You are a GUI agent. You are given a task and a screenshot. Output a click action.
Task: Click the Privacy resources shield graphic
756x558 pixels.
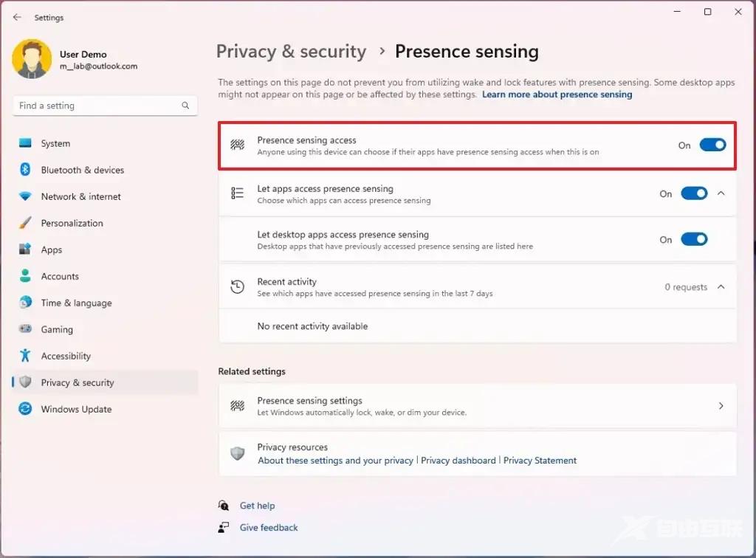click(x=237, y=453)
